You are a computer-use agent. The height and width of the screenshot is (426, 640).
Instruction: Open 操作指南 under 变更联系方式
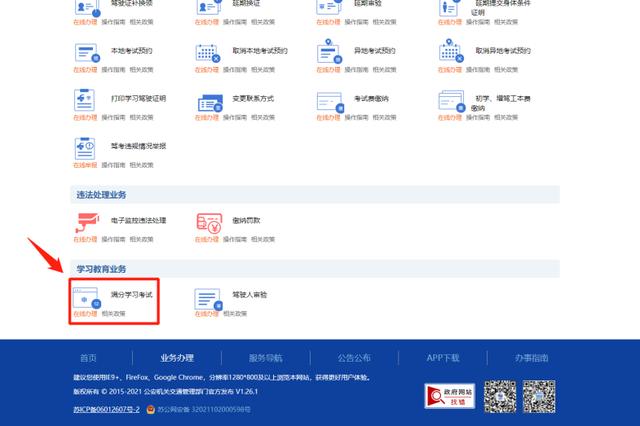(x=235, y=118)
